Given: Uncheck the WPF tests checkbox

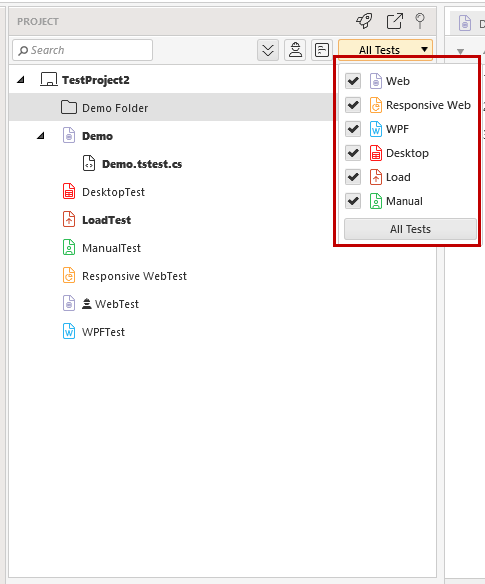Looking at the screenshot, I should click(x=353, y=129).
